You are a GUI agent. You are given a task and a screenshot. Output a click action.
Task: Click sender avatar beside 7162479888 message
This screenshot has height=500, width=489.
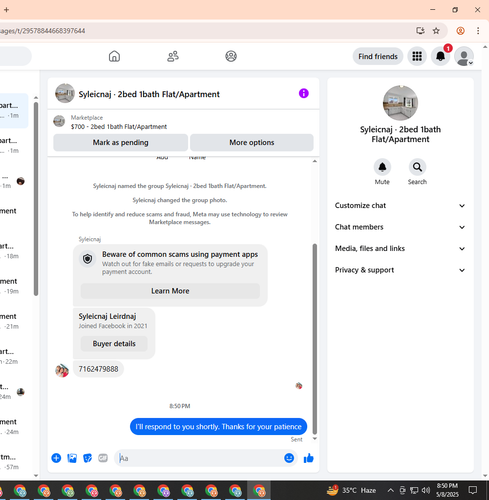[62, 371]
